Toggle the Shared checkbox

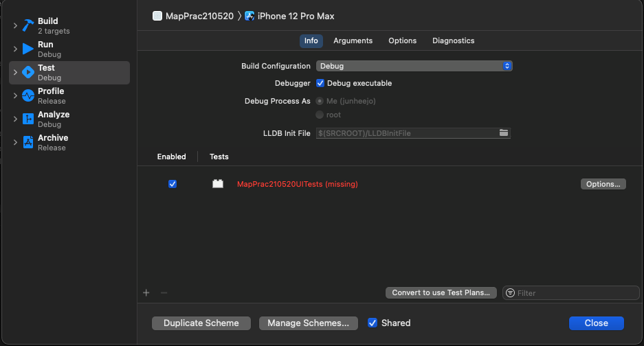[x=373, y=323]
